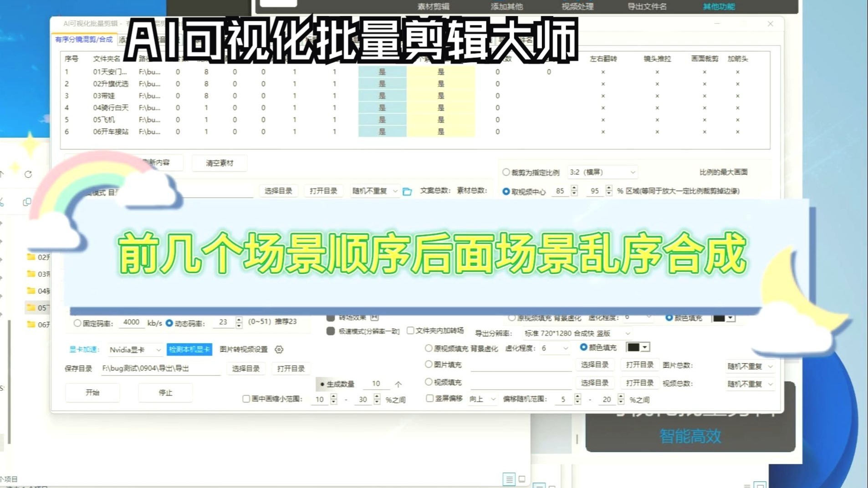Select the 03 folder in explorer sidebar

point(38,274)
